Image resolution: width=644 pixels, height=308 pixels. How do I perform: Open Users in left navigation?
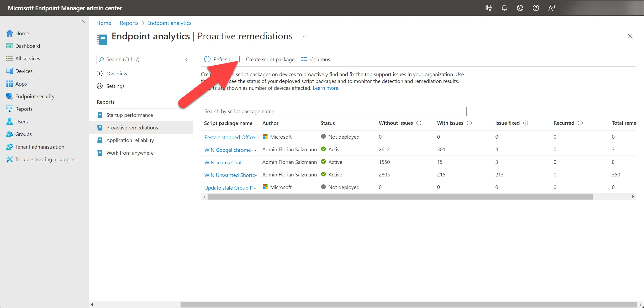pos(22,122)
